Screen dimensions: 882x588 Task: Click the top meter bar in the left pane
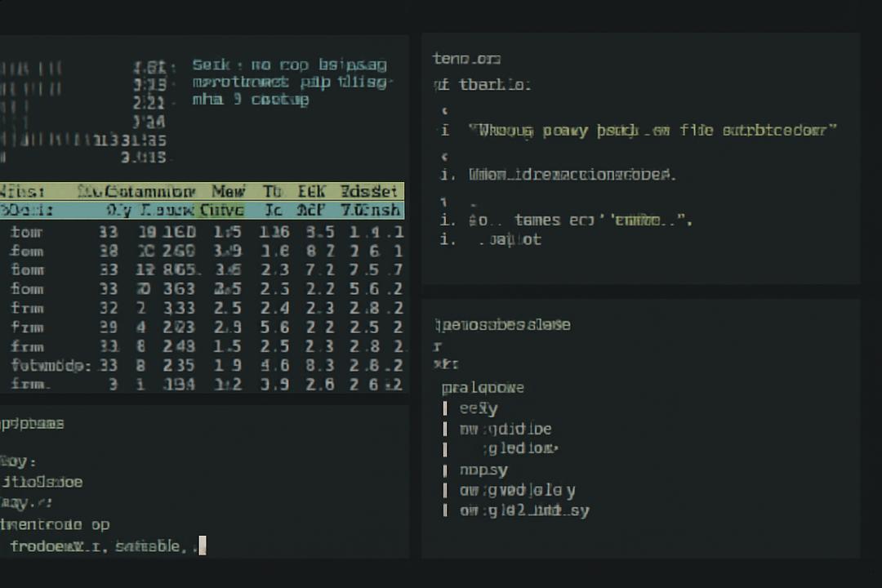tap(30, 69)
